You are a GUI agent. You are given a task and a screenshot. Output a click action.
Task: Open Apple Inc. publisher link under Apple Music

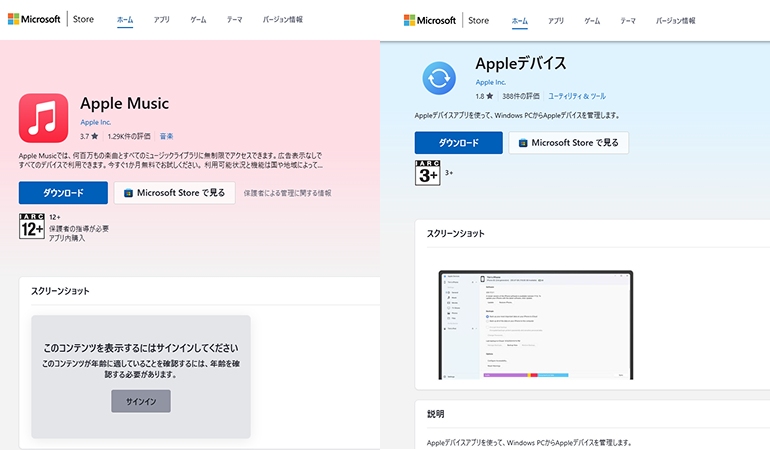click(x=95, y=122)
